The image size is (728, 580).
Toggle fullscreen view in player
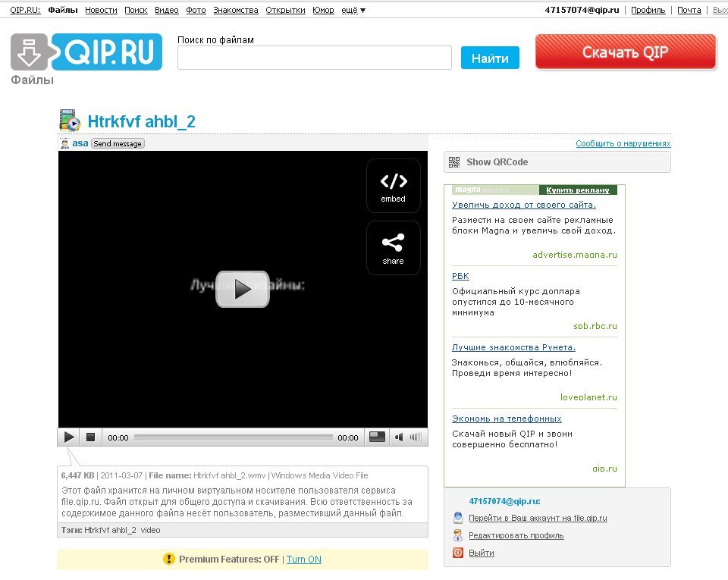click(377, 437)
